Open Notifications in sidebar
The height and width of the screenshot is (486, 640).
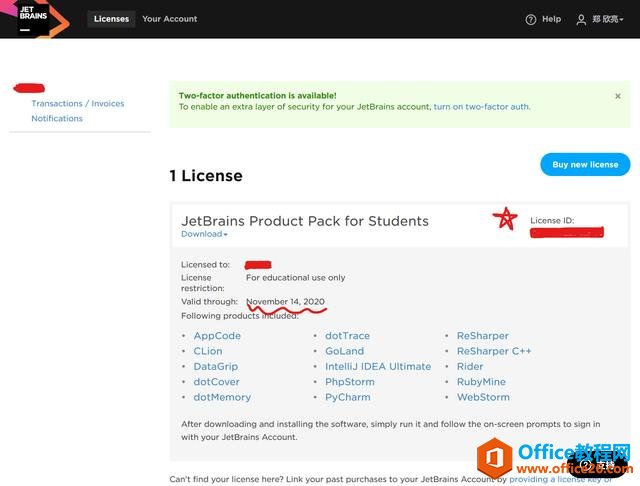[57, 118]
